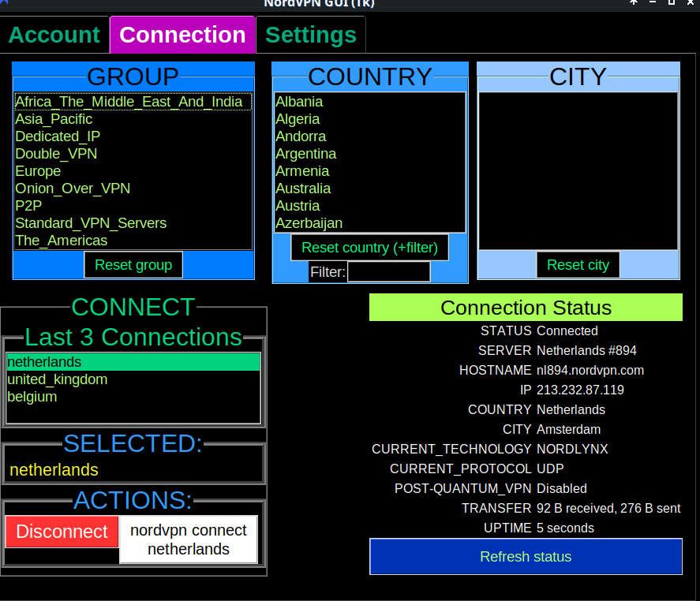Select Albania in the country list
This screenshot has height=601, width=700.
tap(369, 102)
